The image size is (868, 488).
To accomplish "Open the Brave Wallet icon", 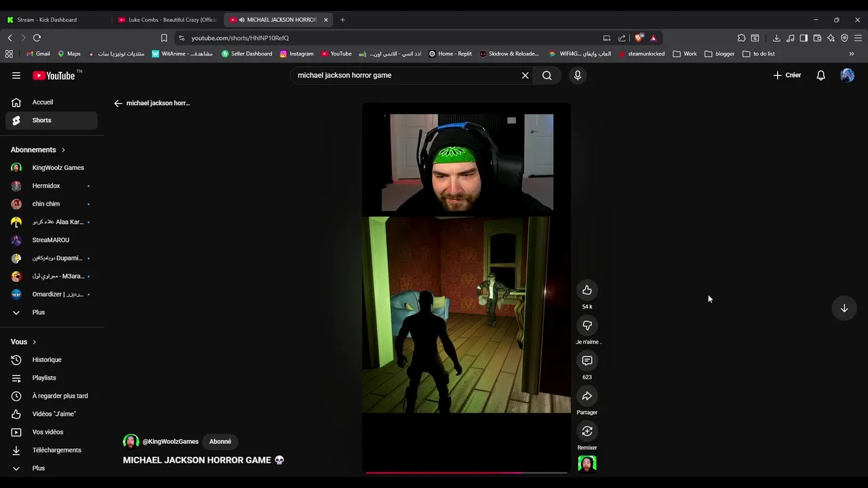I will pyautogui.click(x=817, y=38).
